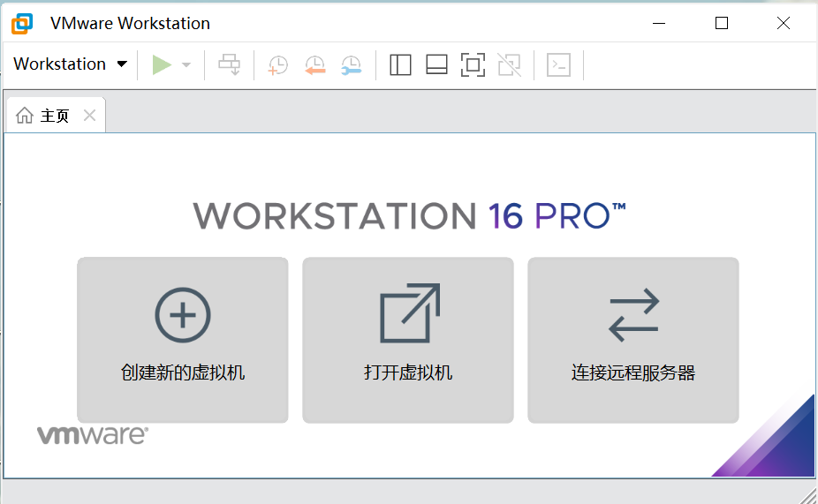Click the Unity mode toolbar icon
Image resolution: width=818 pixels, height=504 pixels.
pyautogui.click(x=509, y=65)
